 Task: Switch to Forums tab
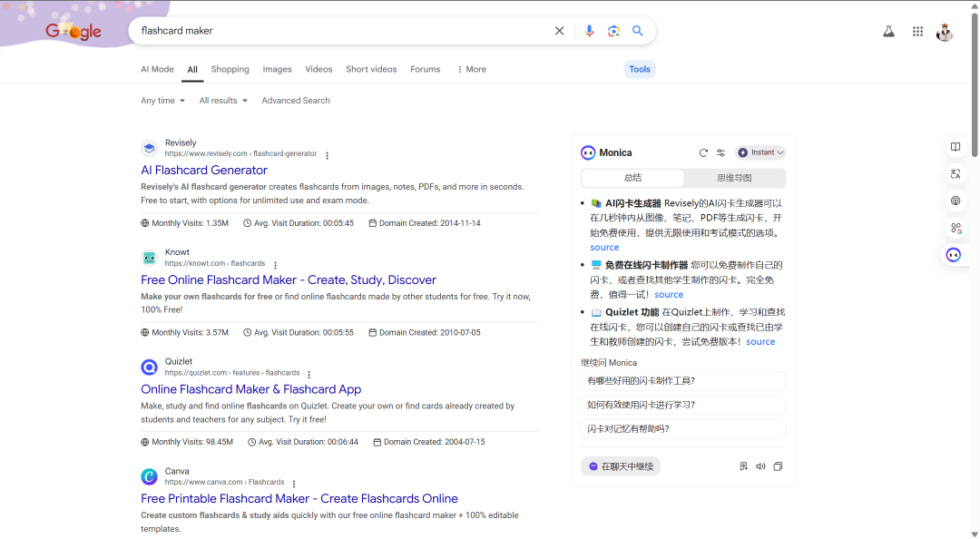tap(425, 69)
